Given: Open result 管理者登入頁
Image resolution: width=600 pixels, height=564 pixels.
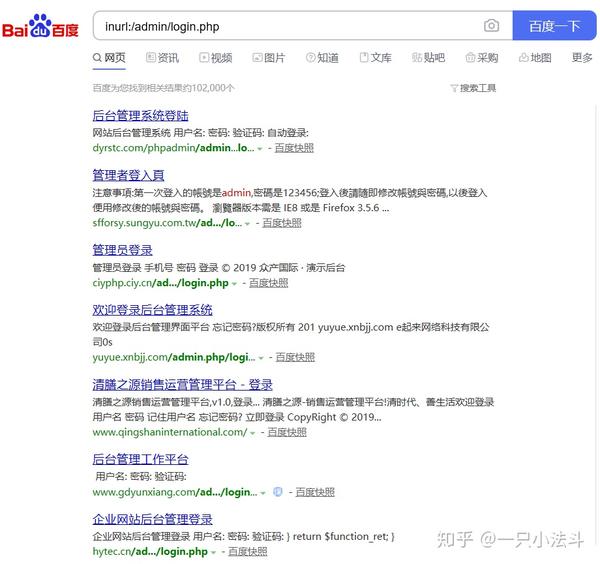Looking at the screenshot, I should pyautogui.click(x=128, y=175).
